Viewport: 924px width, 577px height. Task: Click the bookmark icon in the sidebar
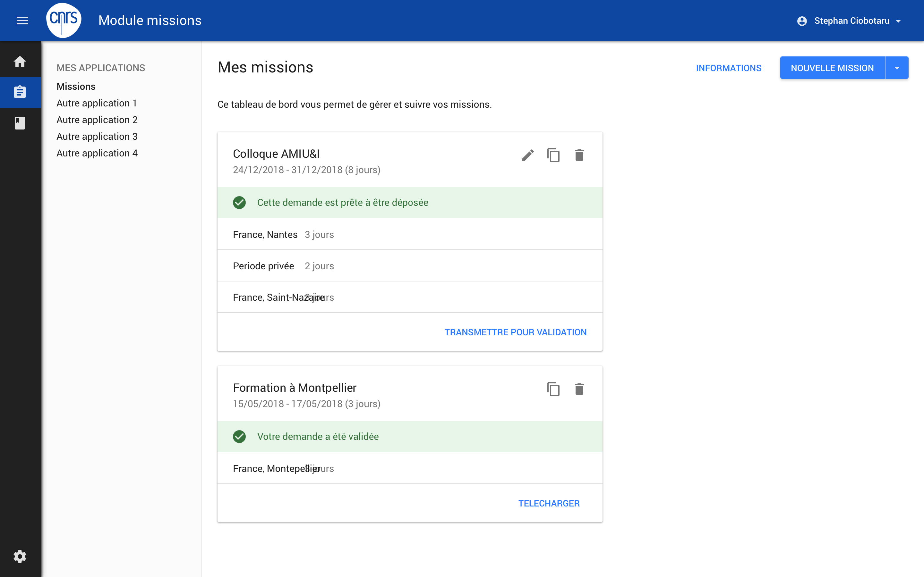[20, 123]
